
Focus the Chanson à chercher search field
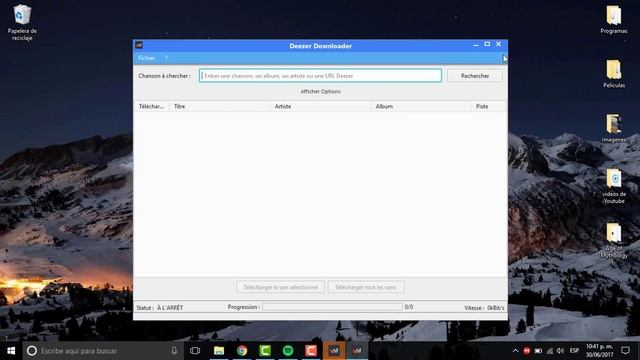pos(320,76)
